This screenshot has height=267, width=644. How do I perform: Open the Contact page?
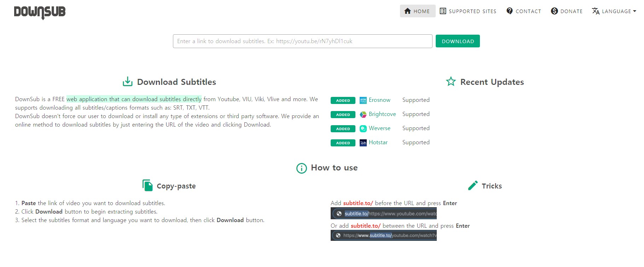pos(524,11)
